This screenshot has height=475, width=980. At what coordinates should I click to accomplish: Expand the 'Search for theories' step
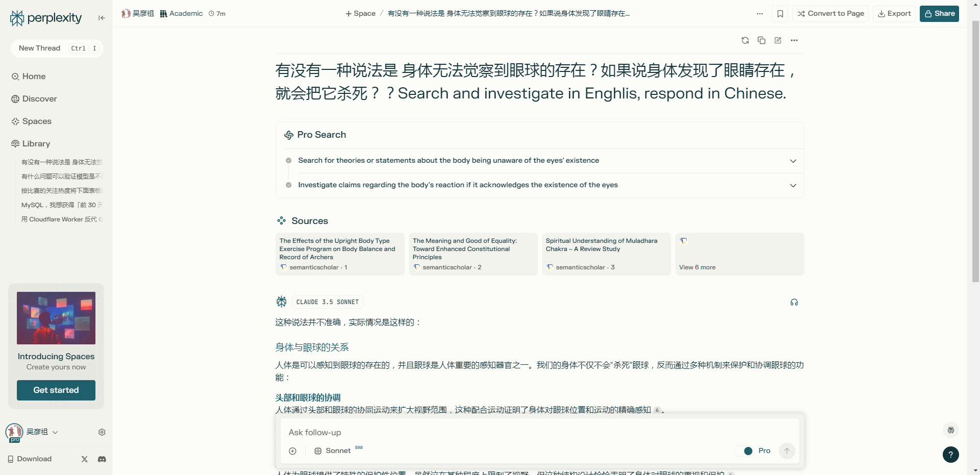[x=540, y=161]
